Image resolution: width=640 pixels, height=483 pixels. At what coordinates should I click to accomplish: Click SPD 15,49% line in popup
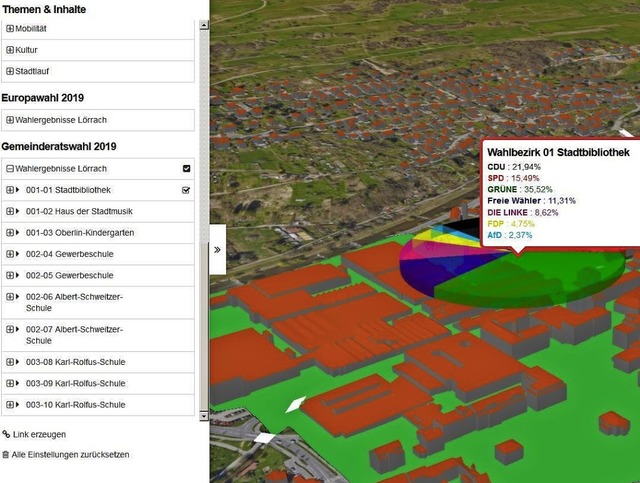pyautogui.click(x=513, y=178)
